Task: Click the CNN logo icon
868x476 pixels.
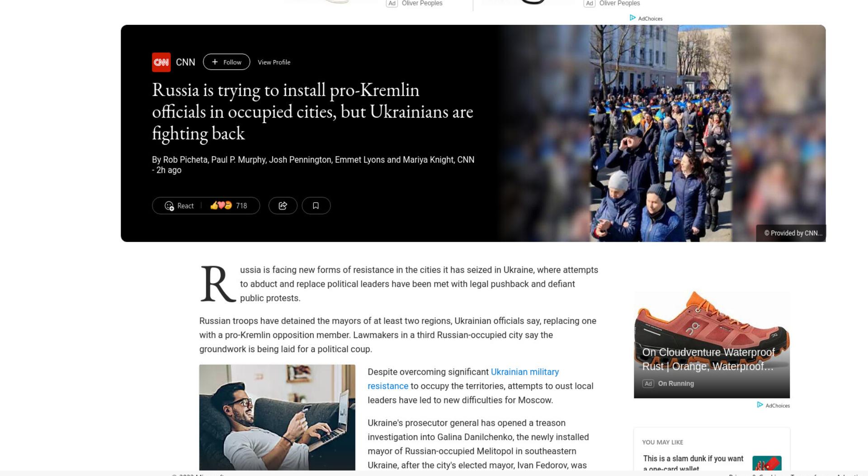Action: (x=161, y=62)
